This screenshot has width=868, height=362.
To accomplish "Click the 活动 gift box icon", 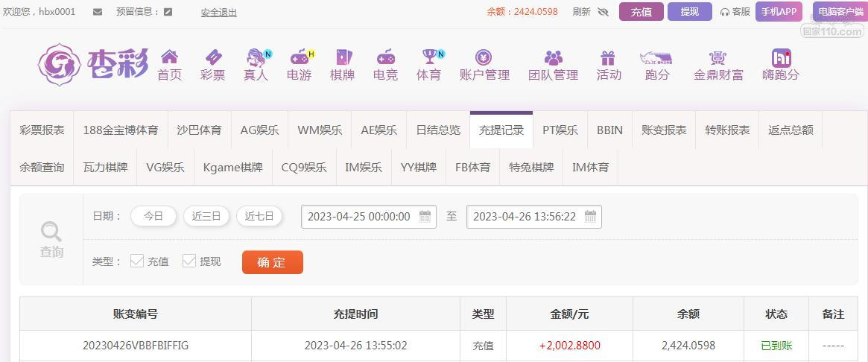I will point(608,57).
